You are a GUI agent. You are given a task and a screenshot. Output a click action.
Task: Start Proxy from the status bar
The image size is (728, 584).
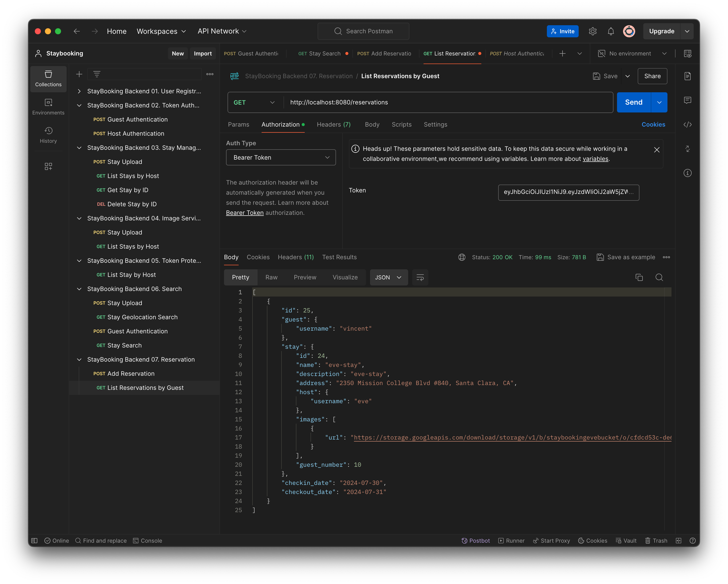coord(551,540)
